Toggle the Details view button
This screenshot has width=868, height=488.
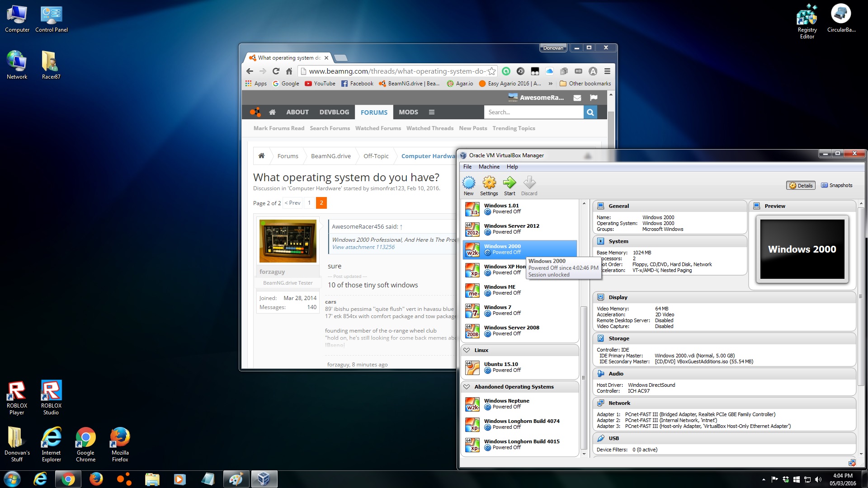click(x=801, y=185)
